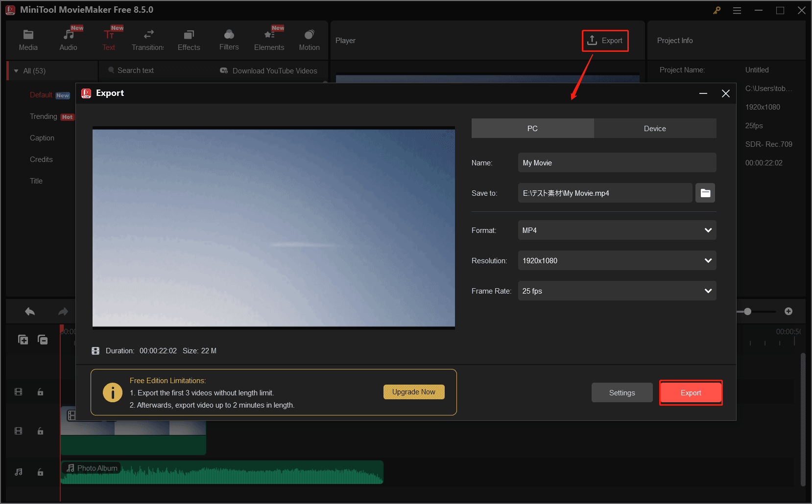Open the Transitions panel

point(148,39)
